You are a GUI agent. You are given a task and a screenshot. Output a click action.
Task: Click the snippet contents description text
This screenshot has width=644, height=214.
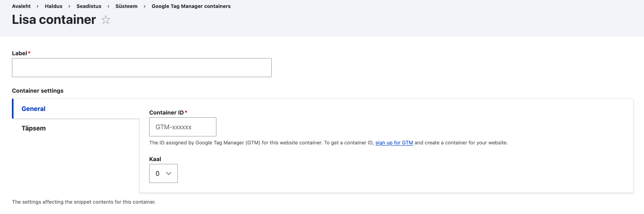[84, 202]
